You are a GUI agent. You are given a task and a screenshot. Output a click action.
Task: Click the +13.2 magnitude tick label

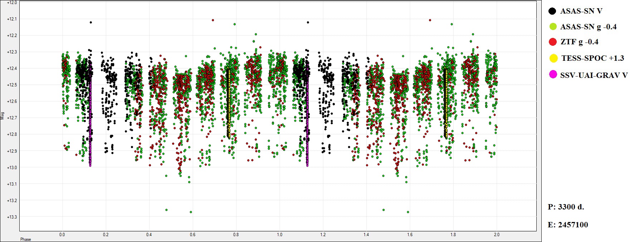pyautogui.click(x=12, y=200)
